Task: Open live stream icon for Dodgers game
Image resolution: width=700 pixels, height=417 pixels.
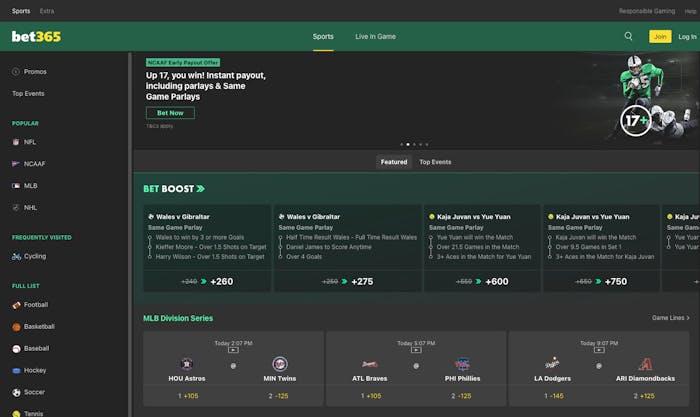Action: coord(599,350)
